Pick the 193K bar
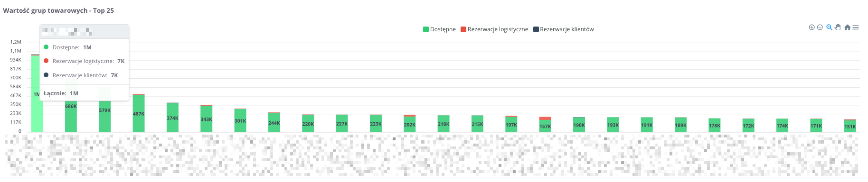 tap(613, 125)
